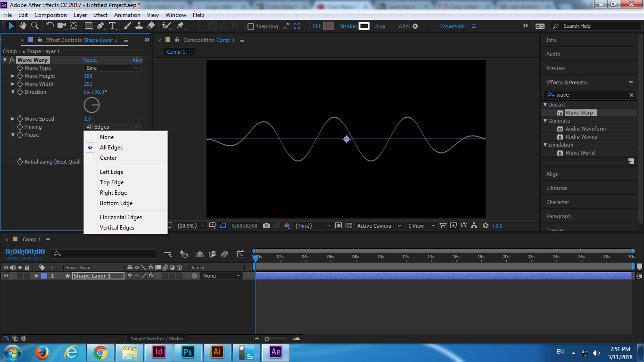Select the Pen tool
The image size is (644, 362).
(x=101, y=26)
